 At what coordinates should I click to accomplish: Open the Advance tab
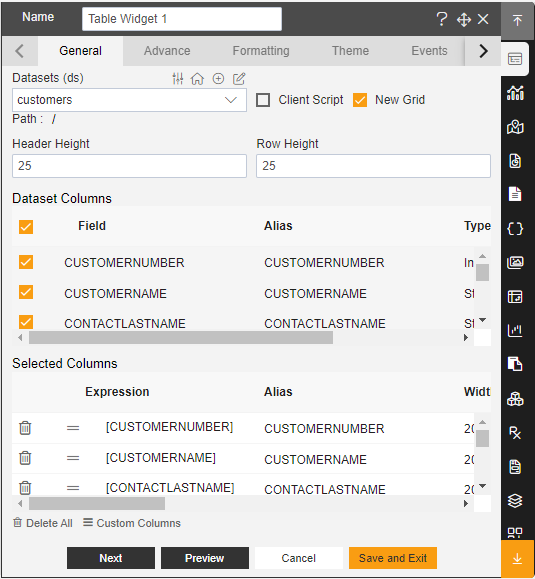pyautogui.click(x=167, y=51)
